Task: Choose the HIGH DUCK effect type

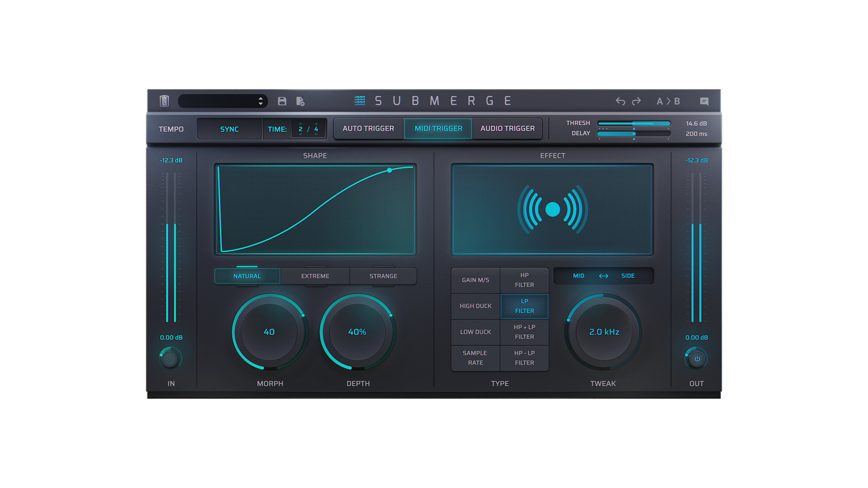Action: (475, 306)
